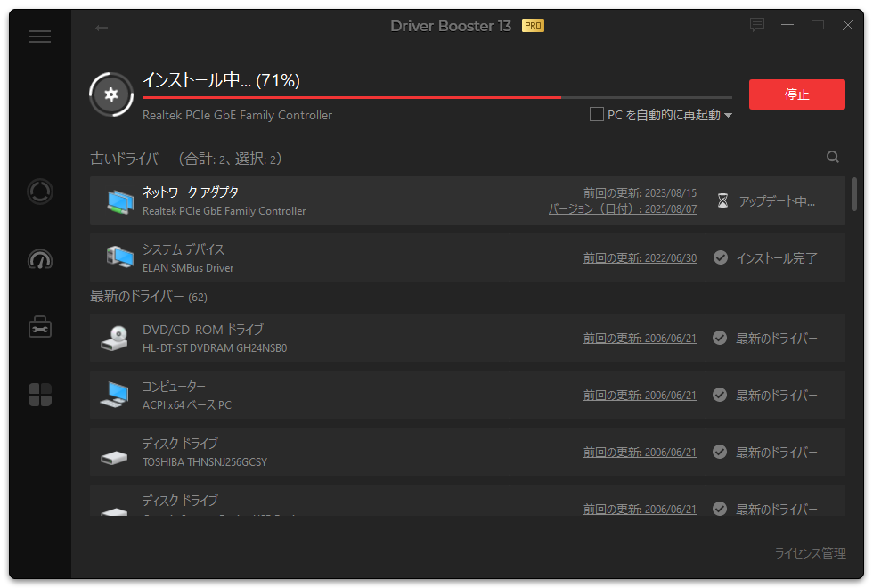Open the Boost speedometer icon in the sidebar
The height and width of the screenshot is (588, 873).
tap(40, 259)
